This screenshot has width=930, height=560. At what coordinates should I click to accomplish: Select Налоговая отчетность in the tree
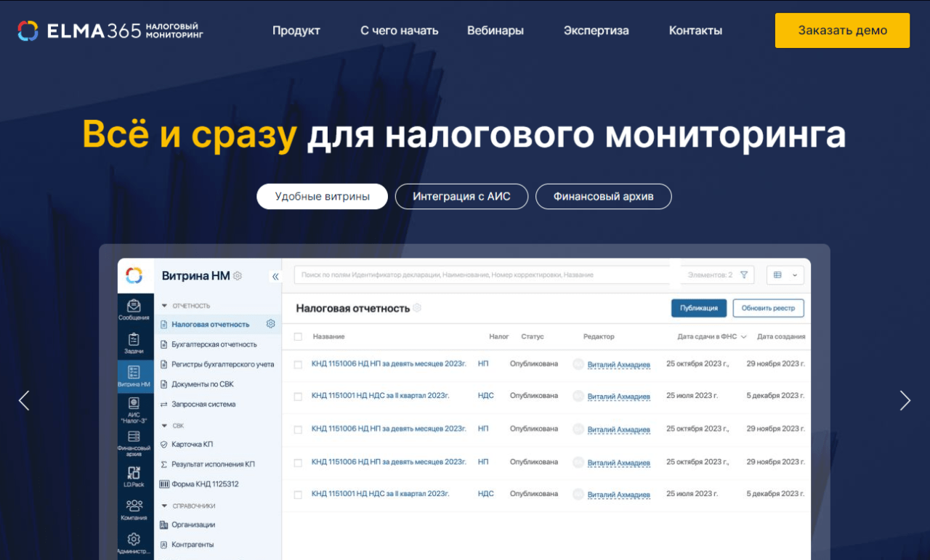[211, 325]
